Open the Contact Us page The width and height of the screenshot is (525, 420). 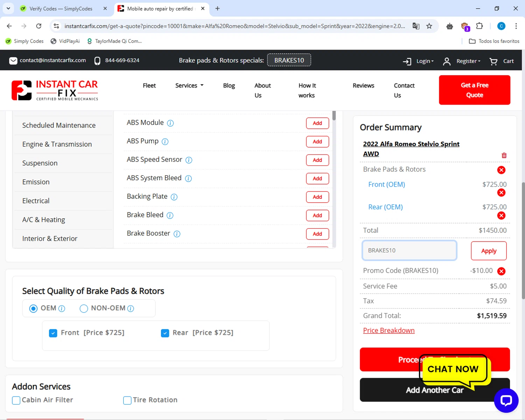tap(404, 91)
